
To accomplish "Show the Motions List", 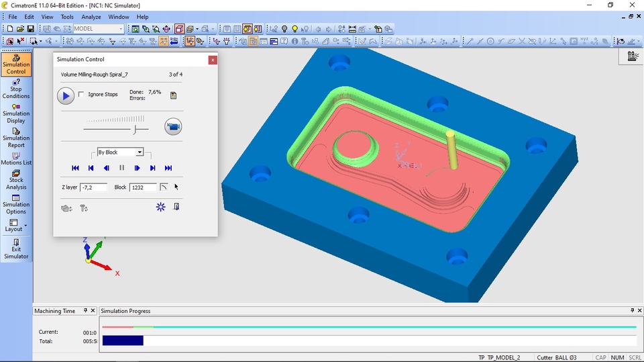I will 16,159.
